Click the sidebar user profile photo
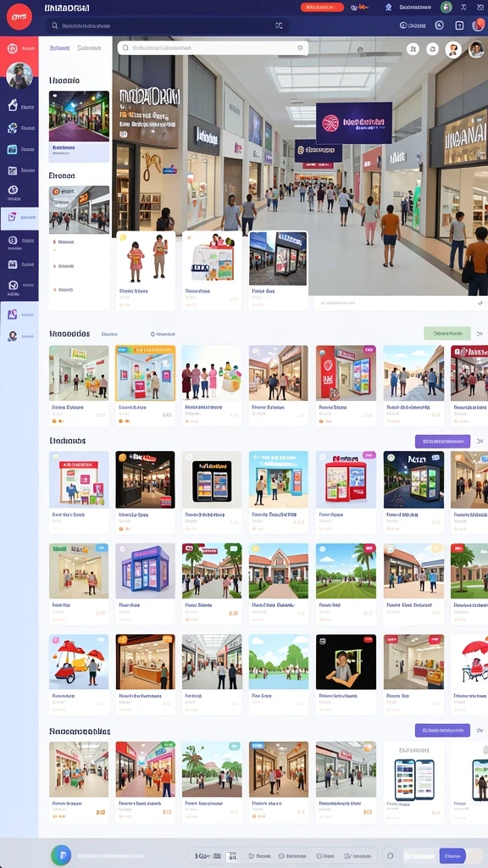The width and height of the screenshot is (488, 868). (19, 75)
